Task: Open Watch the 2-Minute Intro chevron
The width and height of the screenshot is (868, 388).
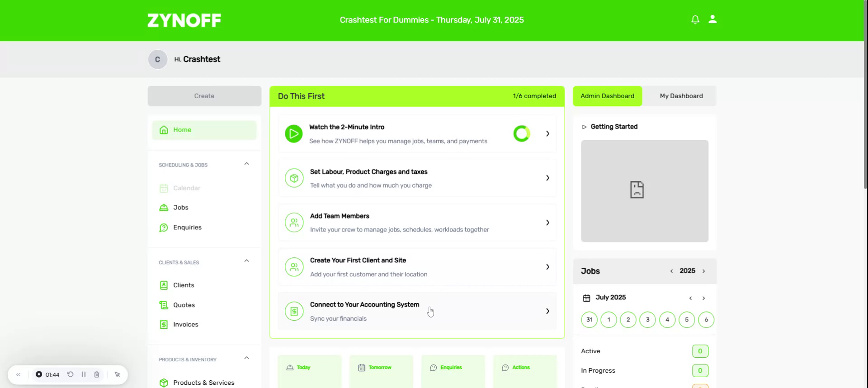Action: (x=547, y=134)
